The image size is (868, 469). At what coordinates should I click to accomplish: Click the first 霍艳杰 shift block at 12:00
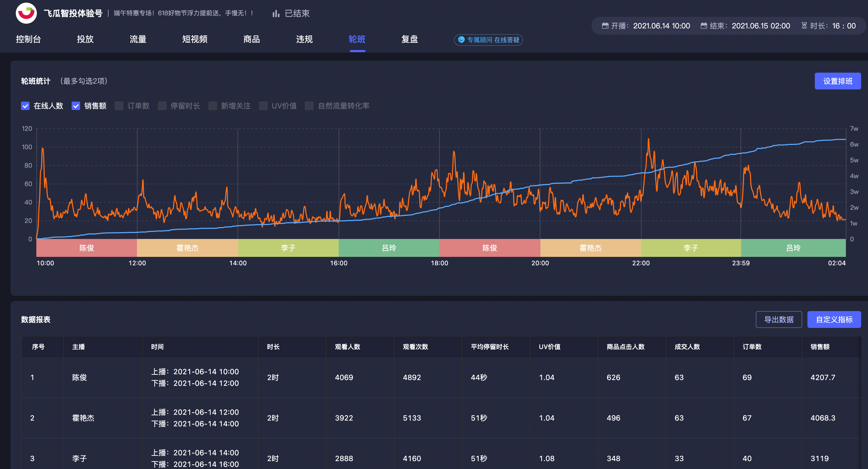187,248
